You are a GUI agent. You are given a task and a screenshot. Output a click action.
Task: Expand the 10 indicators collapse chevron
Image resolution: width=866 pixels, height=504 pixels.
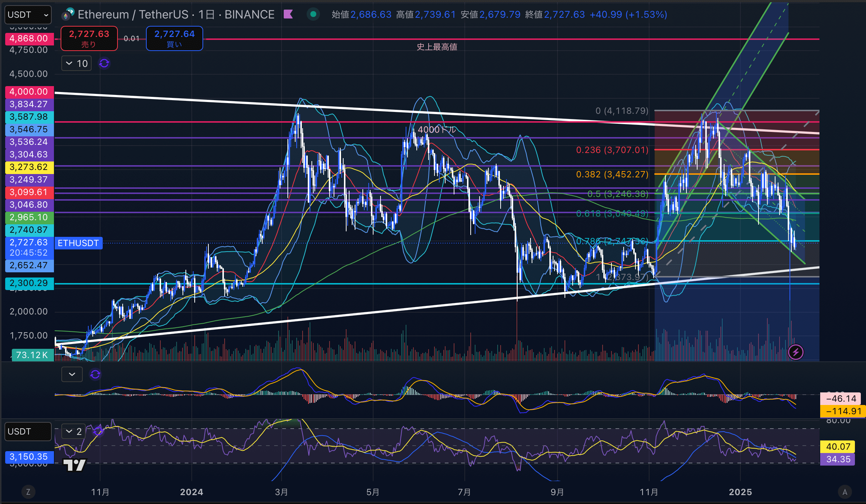point(76,64)
